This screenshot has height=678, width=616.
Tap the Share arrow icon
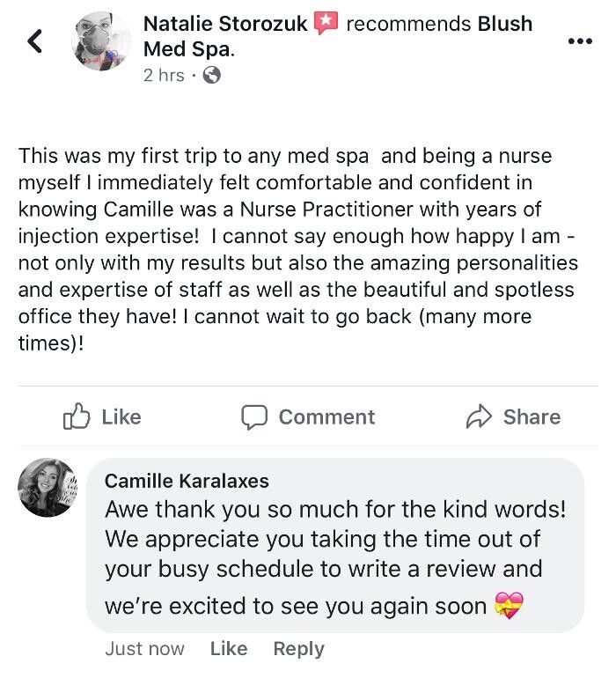pyautogui.click(x=479, y=417)
